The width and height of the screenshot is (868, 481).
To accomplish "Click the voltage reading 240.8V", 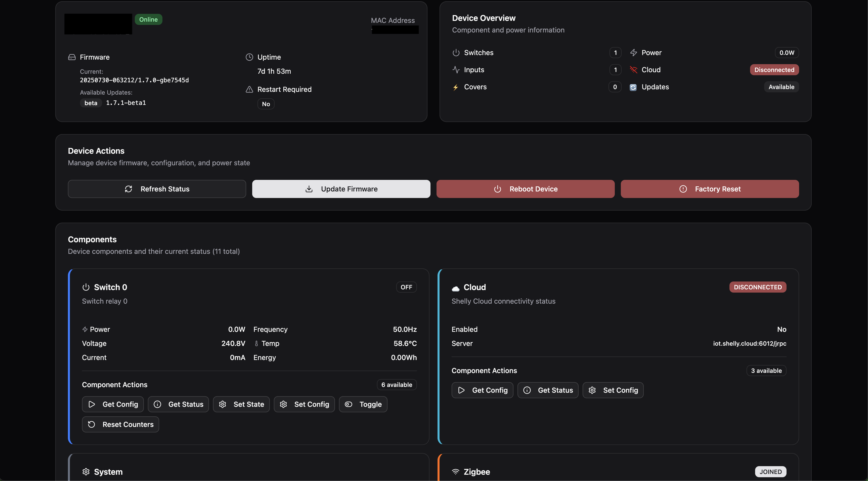I will tap(233, 343).
